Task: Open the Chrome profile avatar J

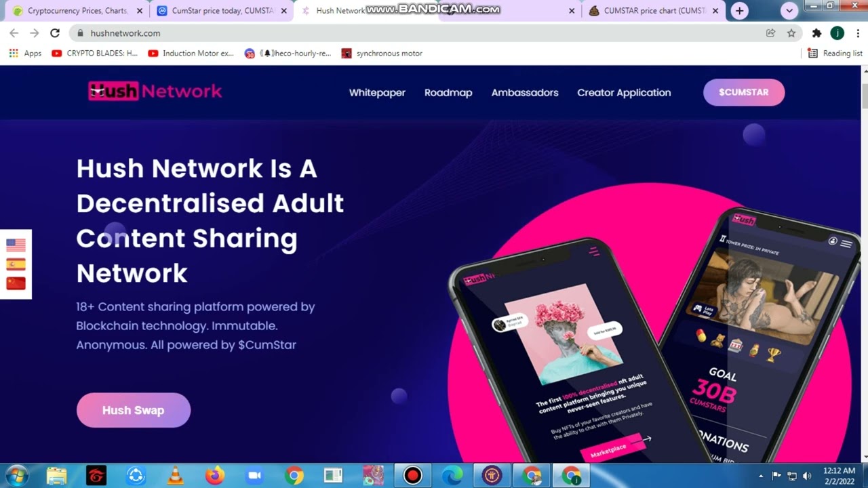Action: pos(837,33)
